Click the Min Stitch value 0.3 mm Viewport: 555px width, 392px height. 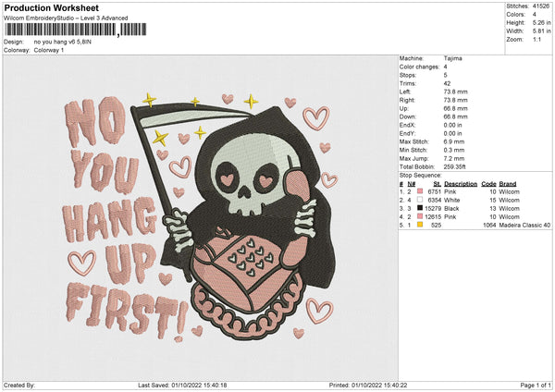(x=454, y=150)
